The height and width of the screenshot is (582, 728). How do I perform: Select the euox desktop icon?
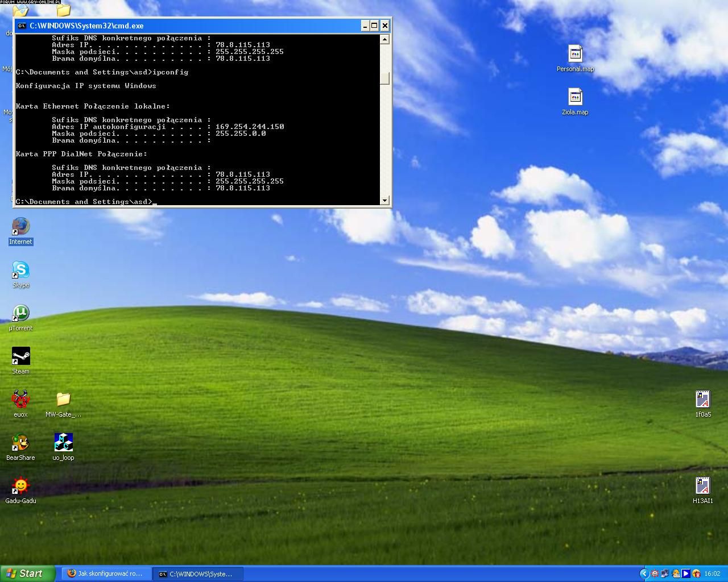point(20,404)
